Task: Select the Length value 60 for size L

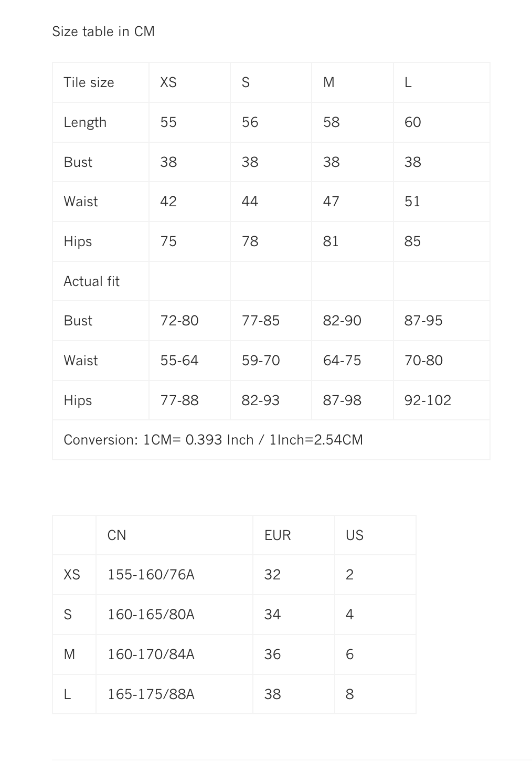Action: click(412, 122)
